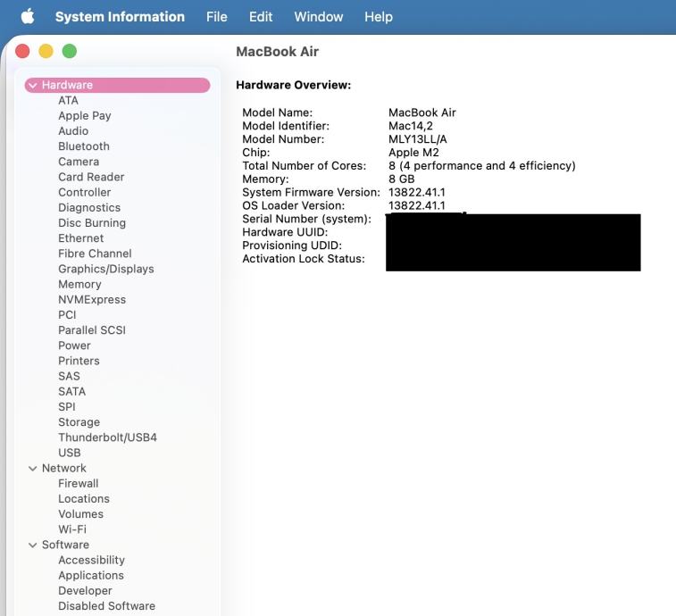Image resolution: width=676 pixels, height=616 pixels.
Task: Select Disc Burning entry
Action: [92, 223]
